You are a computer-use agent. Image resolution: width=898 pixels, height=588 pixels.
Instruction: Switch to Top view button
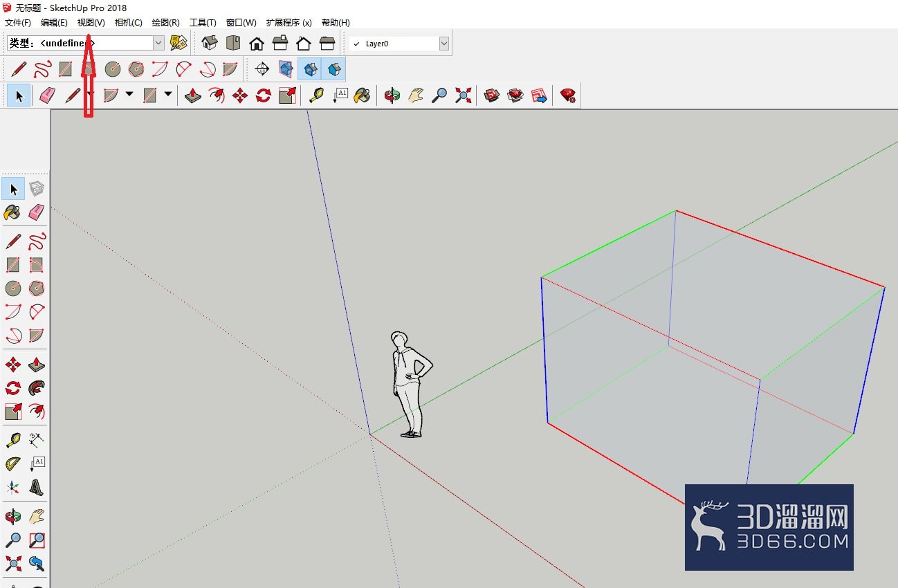pos(233,43)
